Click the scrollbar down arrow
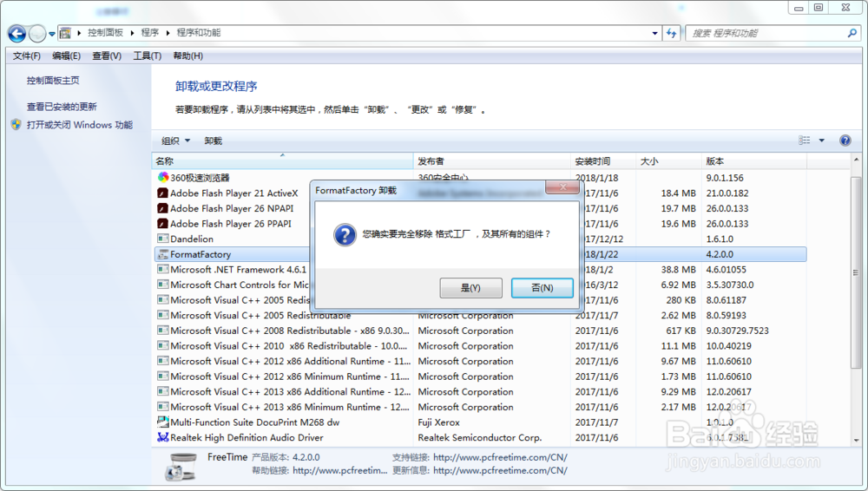Viewport: 868px width, 491px height. [x=856, y=441]
